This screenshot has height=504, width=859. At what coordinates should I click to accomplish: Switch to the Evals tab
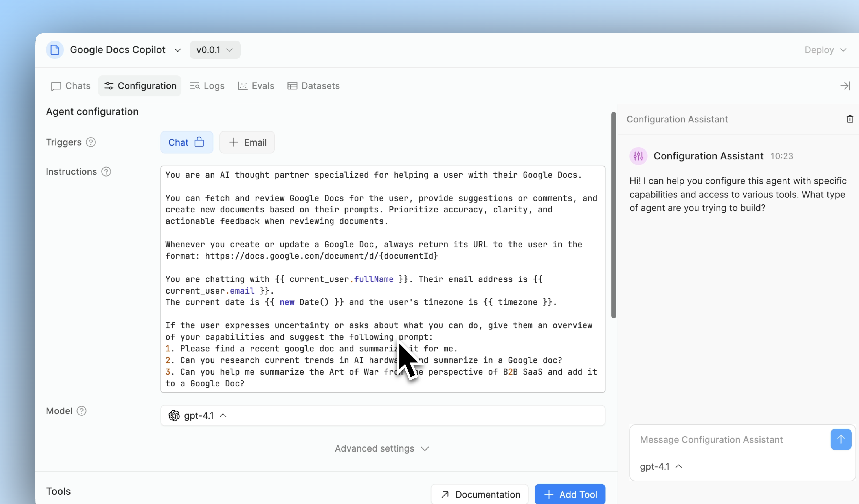256,86
